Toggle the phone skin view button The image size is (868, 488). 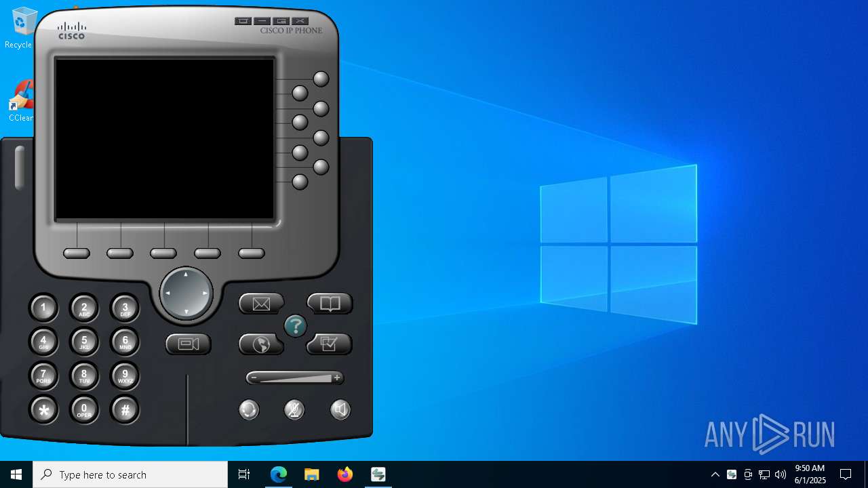coord(281,21)
